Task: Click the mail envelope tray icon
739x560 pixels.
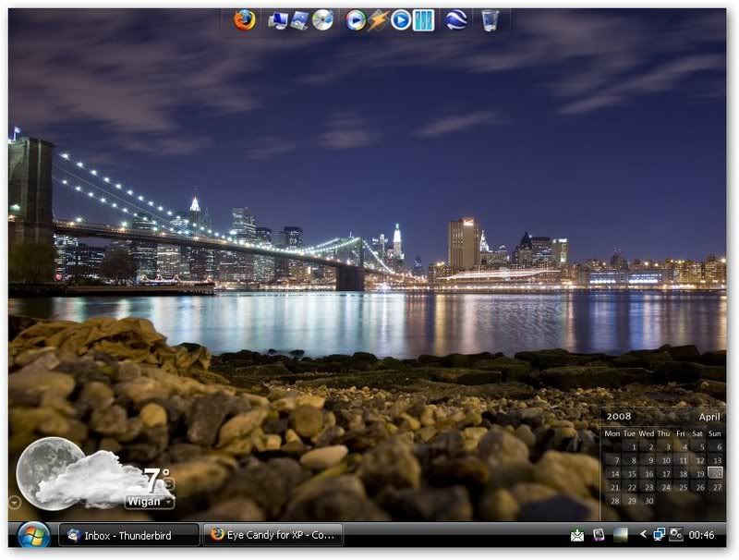Action: click(x=577, y=534)
